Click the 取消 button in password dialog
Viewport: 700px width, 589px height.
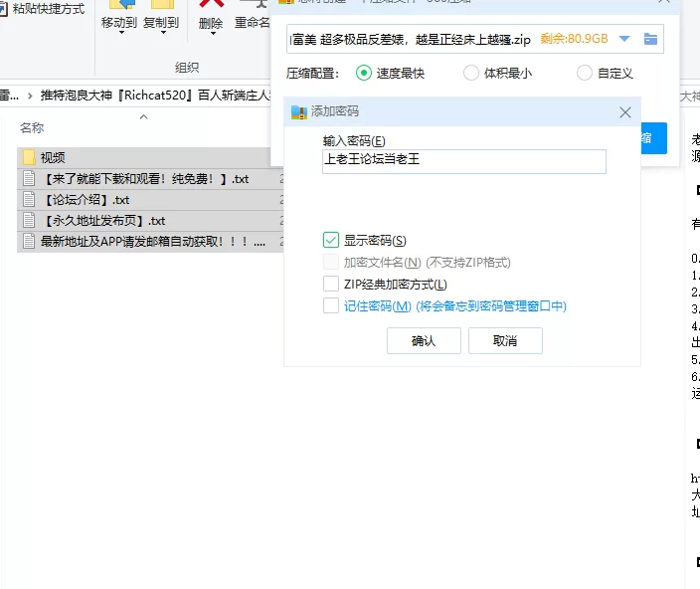click(x=505, y=340)
